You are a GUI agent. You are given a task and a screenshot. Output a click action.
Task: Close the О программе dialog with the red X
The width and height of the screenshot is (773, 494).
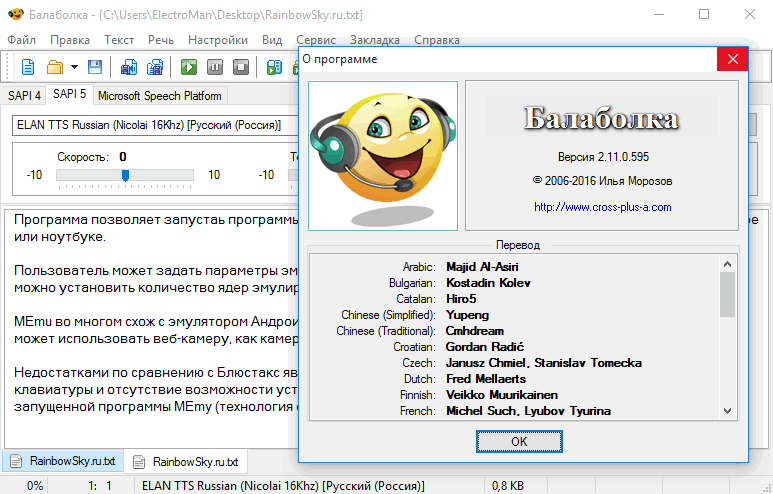click(733, 59)
